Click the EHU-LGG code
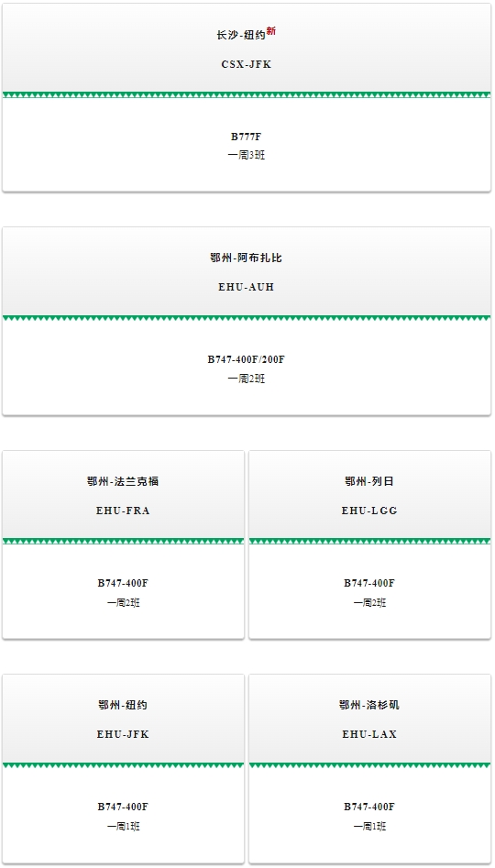This screenshot has width=495, height=868. tap(369, 511)
